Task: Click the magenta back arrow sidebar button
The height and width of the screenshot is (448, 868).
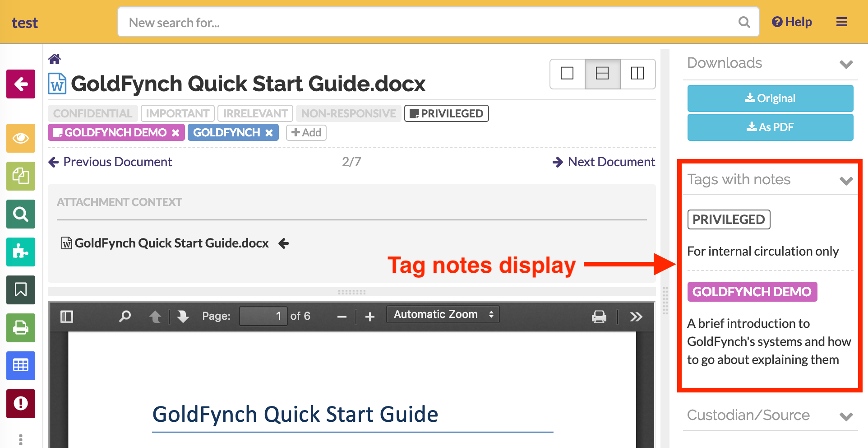Action: [21, 84]
